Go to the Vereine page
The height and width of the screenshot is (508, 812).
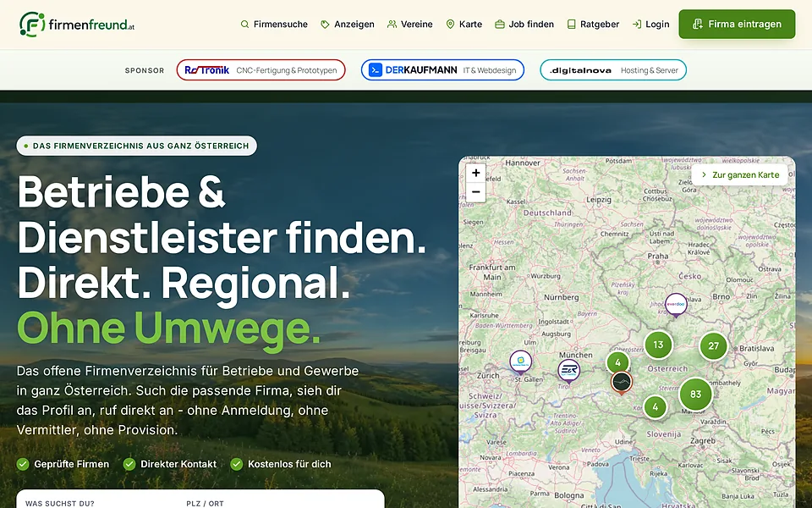(x=409, y=25)
